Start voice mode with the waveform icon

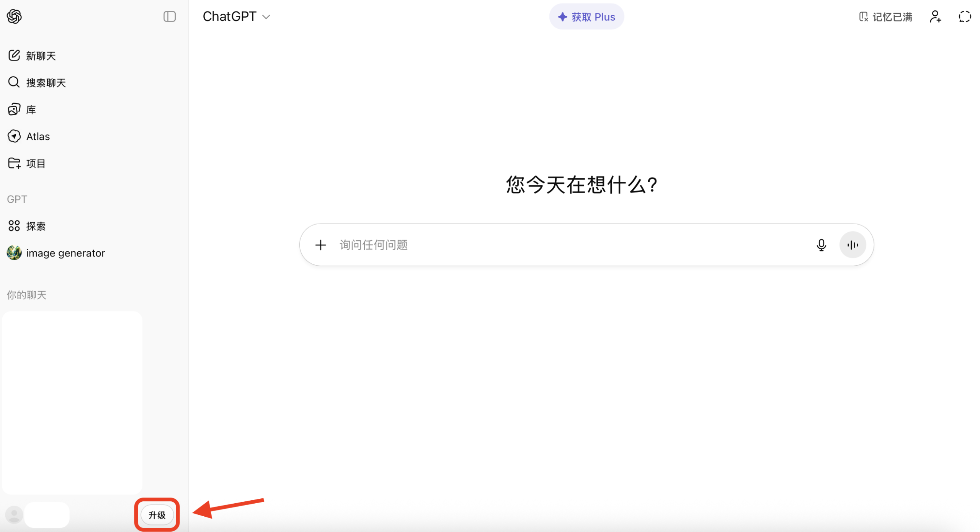pos(853,245)
